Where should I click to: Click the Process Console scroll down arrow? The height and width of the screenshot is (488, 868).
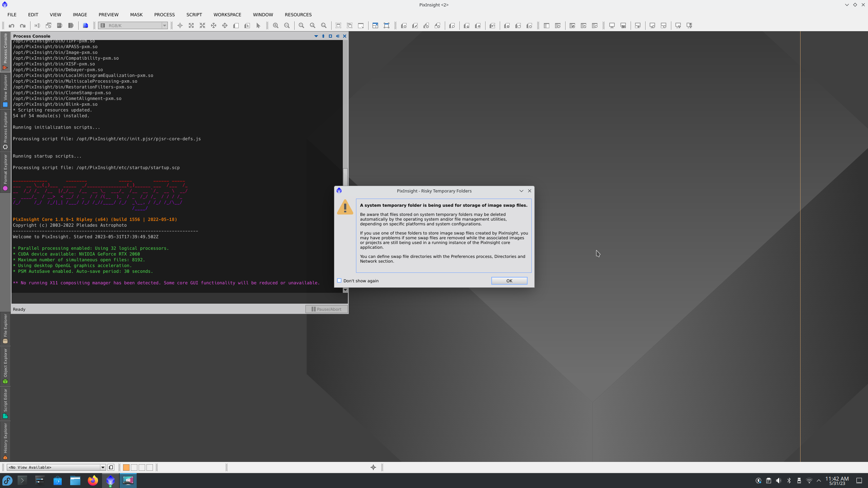[345, 290]
